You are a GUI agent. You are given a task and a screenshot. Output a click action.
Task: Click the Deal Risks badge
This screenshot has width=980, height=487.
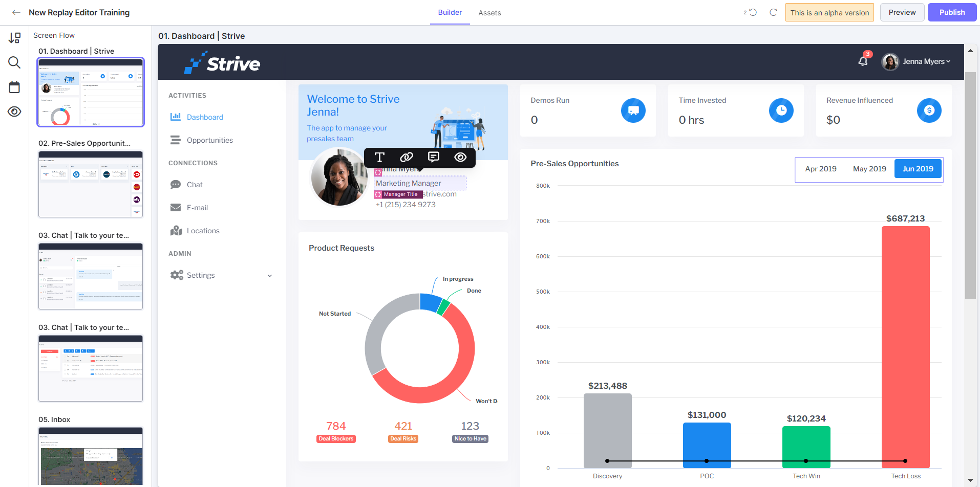pyautogui.click(x=403, y=439)
